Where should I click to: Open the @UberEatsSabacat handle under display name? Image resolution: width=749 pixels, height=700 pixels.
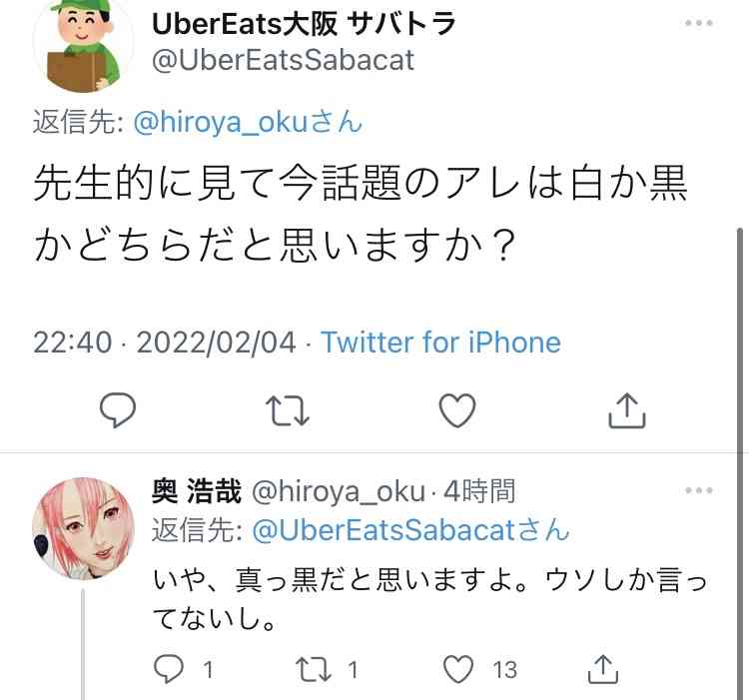(x=283, y=60)
